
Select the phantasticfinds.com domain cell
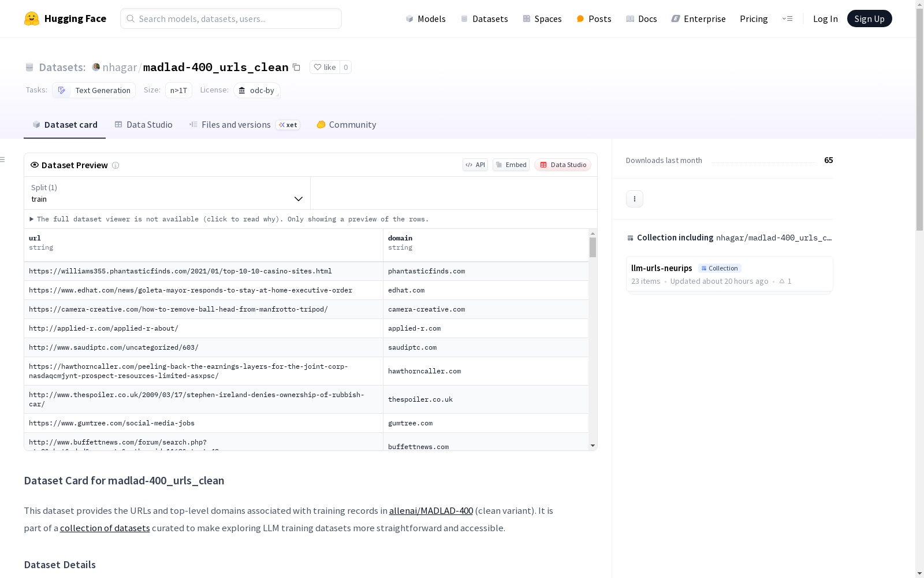486,271
